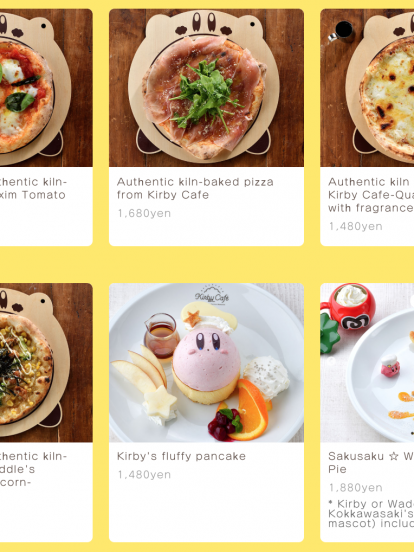Click 'Authentic kiln-baked pizza from Kirby Cafe' title

point(195,188)
